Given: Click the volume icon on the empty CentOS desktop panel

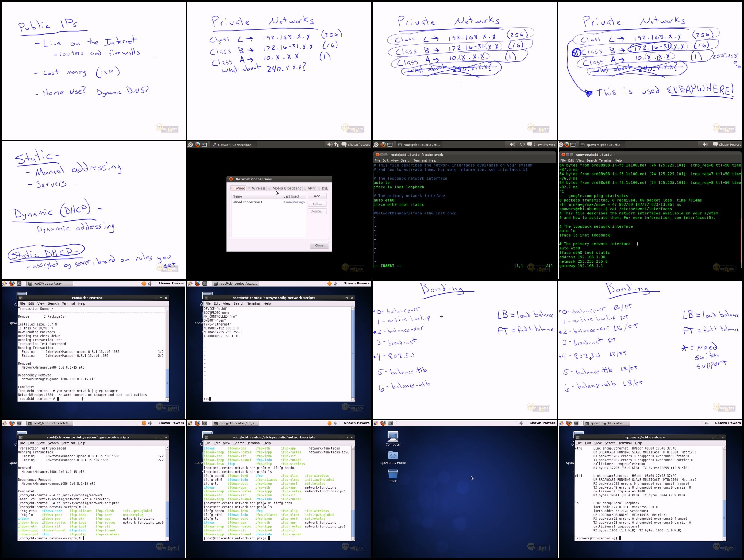Looking at the screenshot, I should (x=521, y=423).
